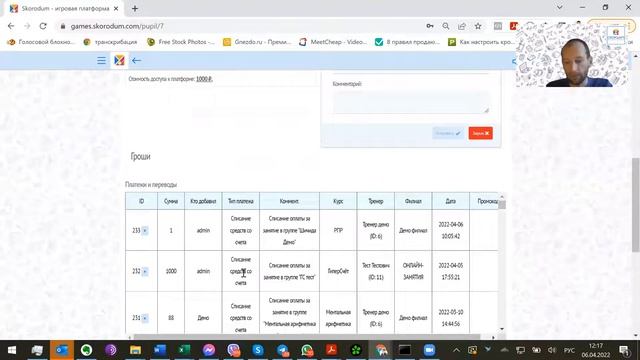This screenshot has width=640, height=360.
Task: Open the транскрибация bookmark
Action: [x=111, y=42]
